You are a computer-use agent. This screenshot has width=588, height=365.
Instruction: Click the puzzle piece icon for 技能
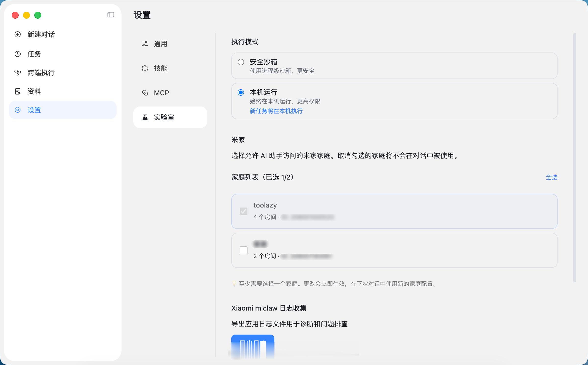[145, 68]
